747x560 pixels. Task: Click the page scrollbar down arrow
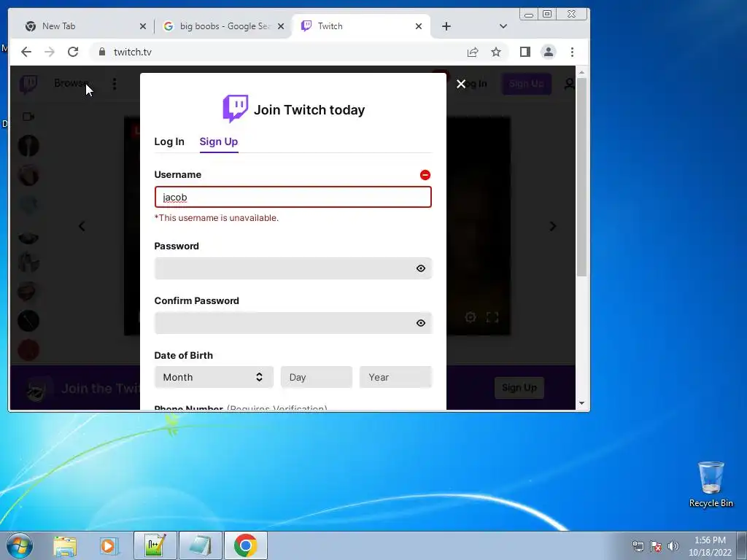tap(581, 403)
